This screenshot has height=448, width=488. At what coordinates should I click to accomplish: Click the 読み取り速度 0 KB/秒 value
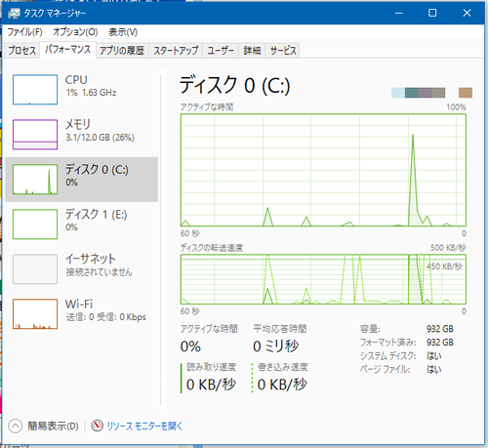tap(211, 385)
